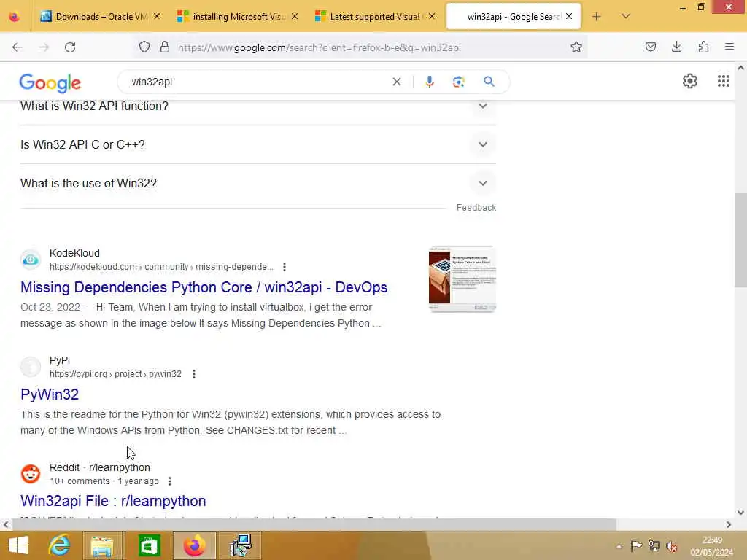Click the installer icon in the taskbar
The height and width of the screenshot is (560, 747).
click(241, 545)
